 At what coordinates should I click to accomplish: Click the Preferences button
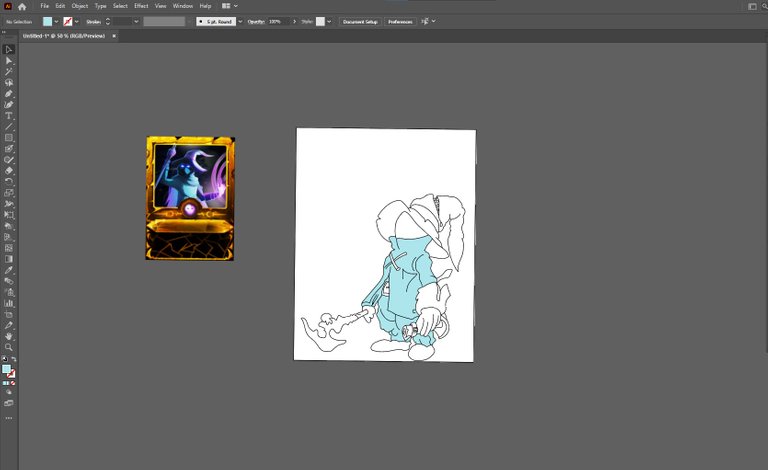point(400,22)
